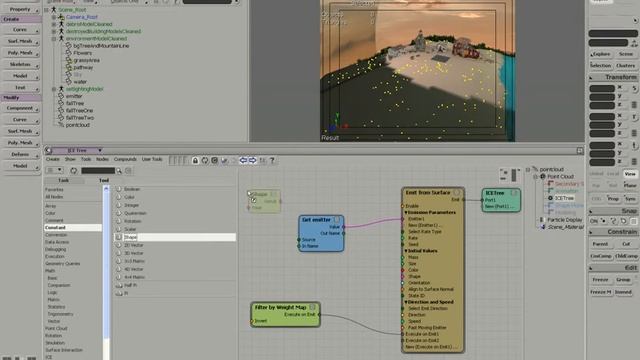The image size is (640, 360).
Task: Toggle the grid snap square button
Action: point(633,221)
